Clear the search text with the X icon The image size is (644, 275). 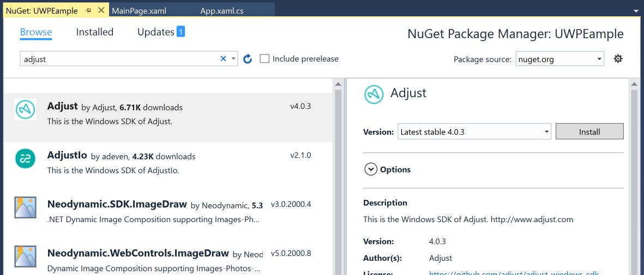tap(223, 59)
